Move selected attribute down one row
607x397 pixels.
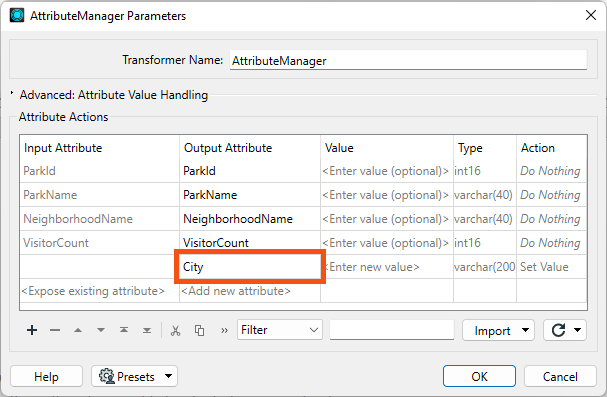point(101,330)
